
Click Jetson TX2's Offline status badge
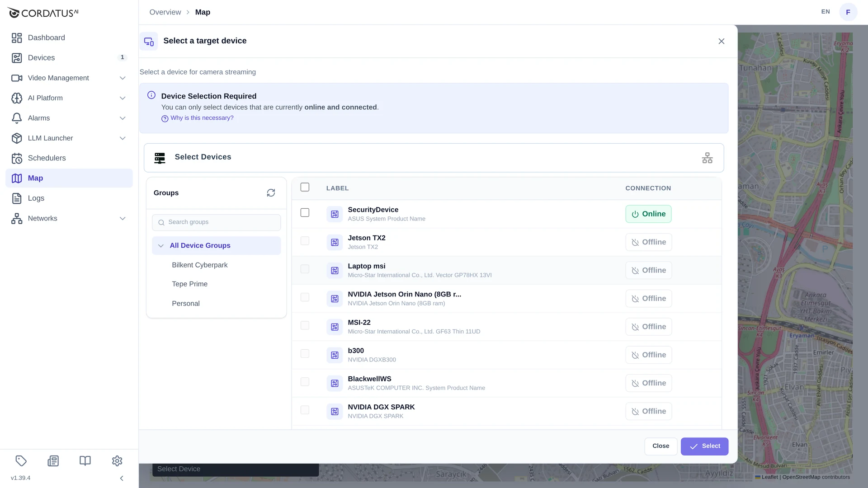[x=648, y=242]
